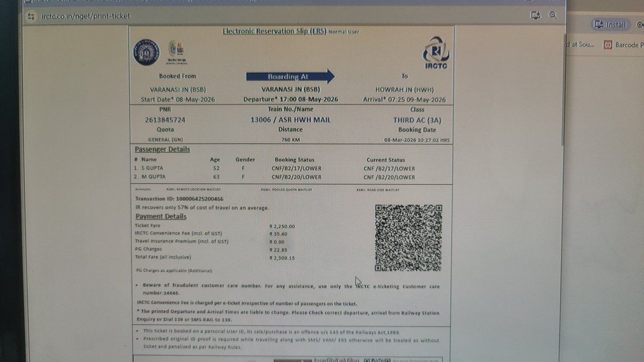Click the zoom magnifier icon in address bar
This screenshot has width=644, height=362.
click(x=553, y=16)
